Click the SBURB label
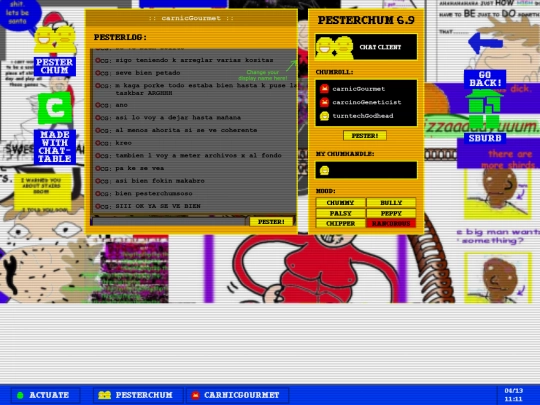The width and height of the screenshot is (540, 405). (x=485, y=138)
